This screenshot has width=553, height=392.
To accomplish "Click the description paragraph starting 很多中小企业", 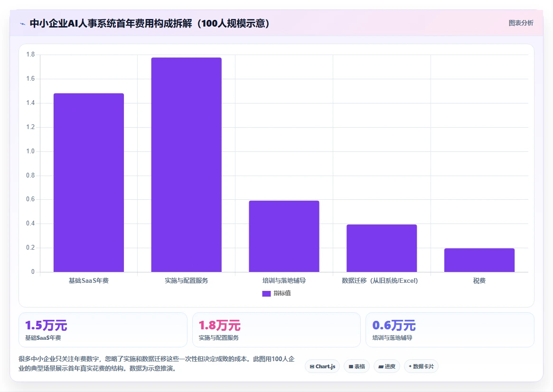I will (157, 364).
